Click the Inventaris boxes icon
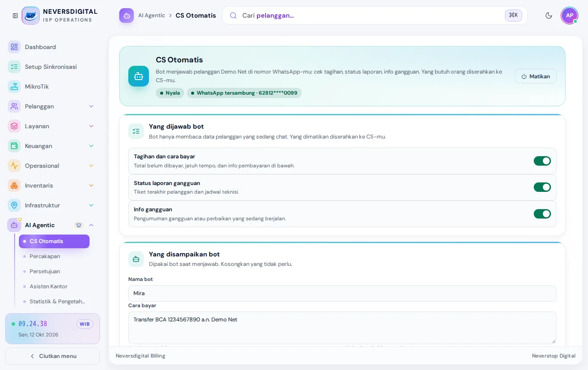Viewport: 588px width, 370px height. coord(14,185)
